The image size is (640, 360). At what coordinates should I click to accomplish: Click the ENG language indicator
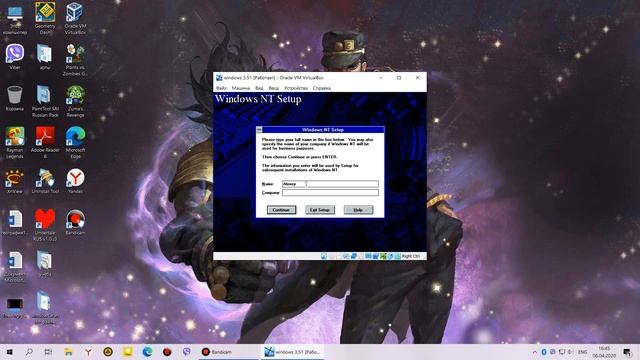582,352
